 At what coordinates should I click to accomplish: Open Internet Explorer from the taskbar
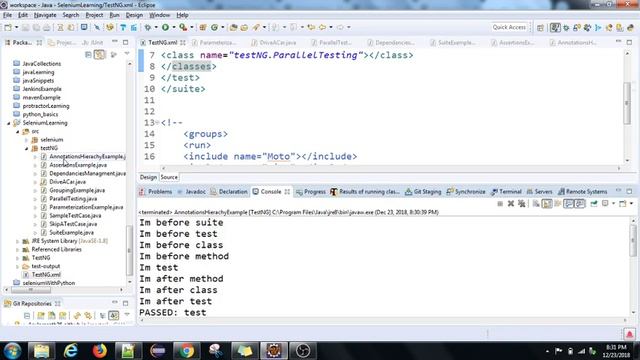tap(71, 351)
